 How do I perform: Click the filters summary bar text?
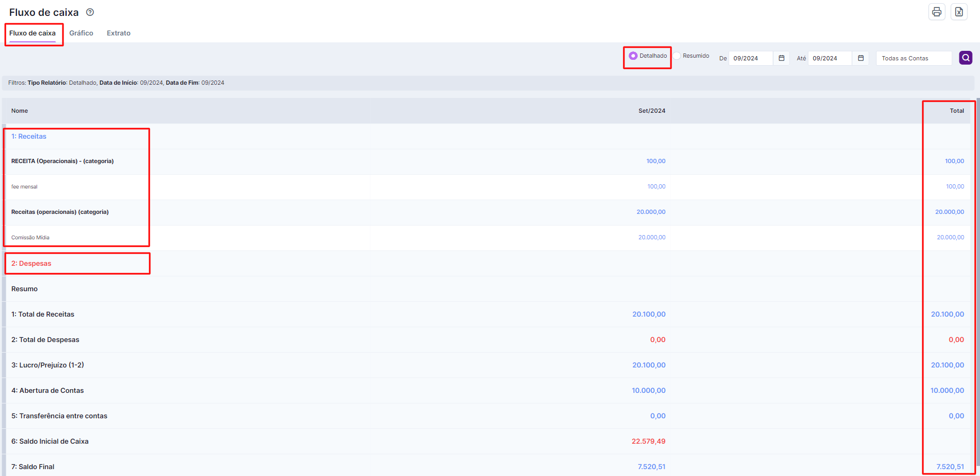(116, 83)
